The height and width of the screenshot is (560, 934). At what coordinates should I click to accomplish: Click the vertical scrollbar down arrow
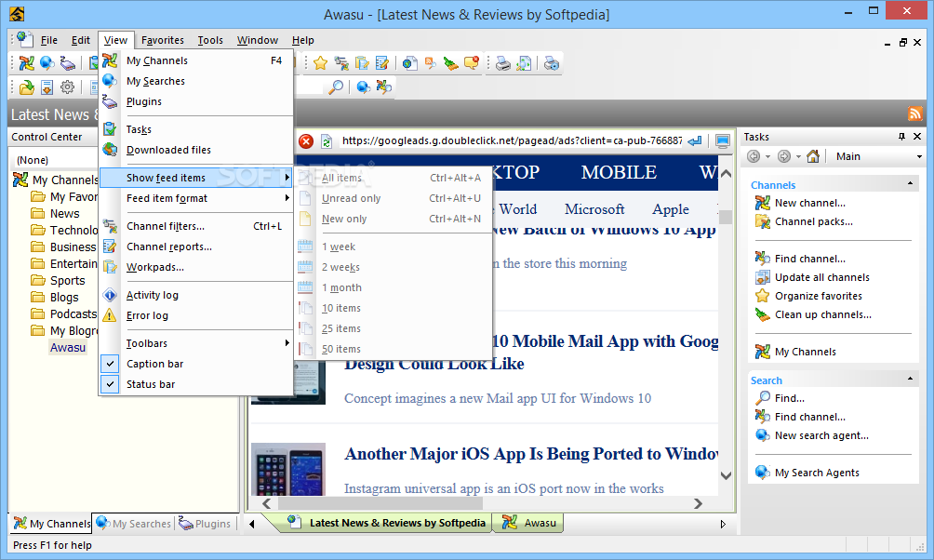pyautogui.click(x=726, y=475)
